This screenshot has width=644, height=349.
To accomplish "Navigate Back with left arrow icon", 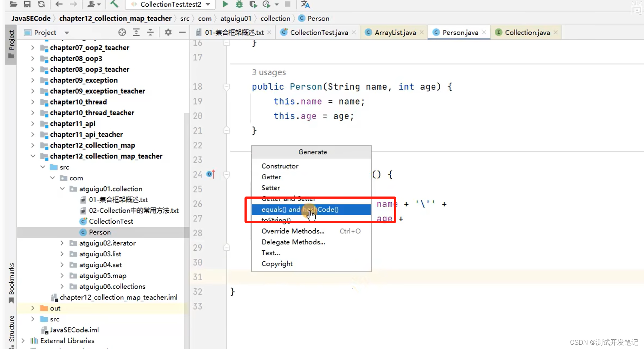I will (x=59, y=4).
